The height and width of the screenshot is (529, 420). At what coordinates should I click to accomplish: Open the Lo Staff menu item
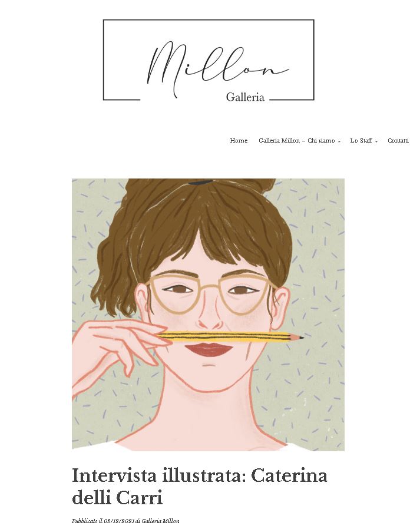(361, 140)
